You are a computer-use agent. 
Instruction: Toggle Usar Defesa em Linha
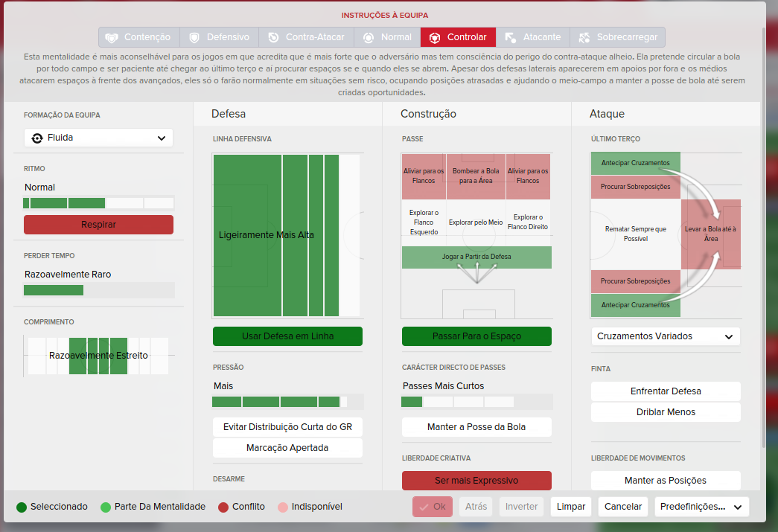[288, 336]
